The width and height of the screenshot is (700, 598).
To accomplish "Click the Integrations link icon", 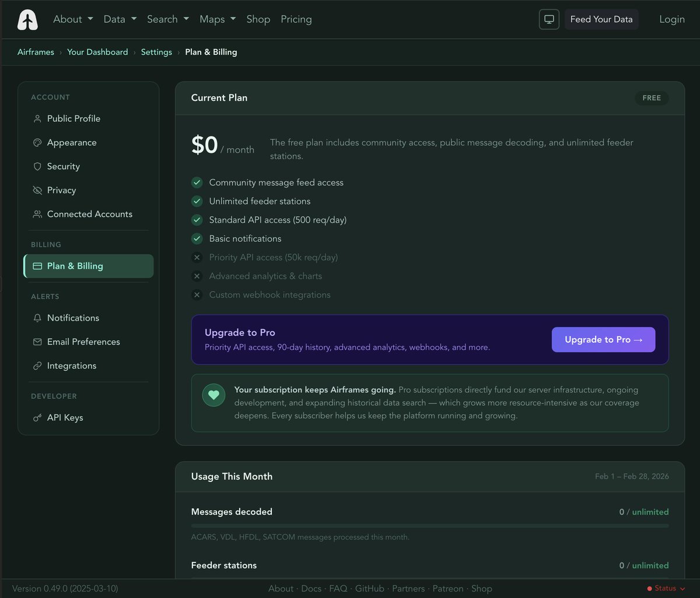I will coord(37,366).
